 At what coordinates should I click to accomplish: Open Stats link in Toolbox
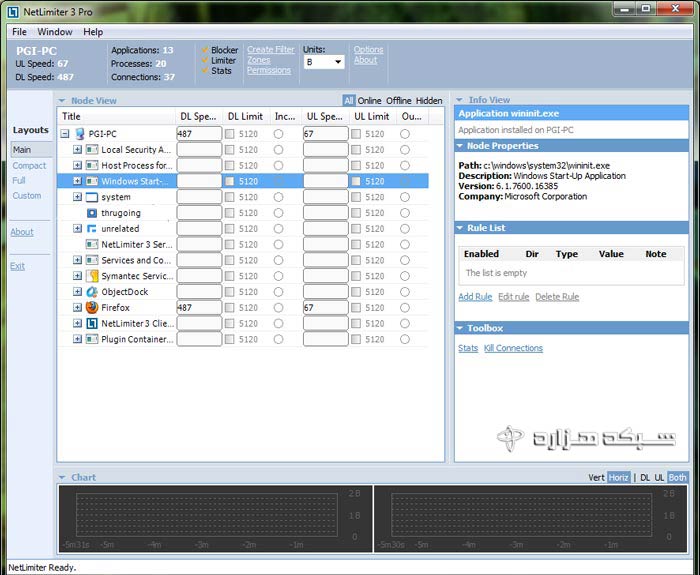click(468, 348)
